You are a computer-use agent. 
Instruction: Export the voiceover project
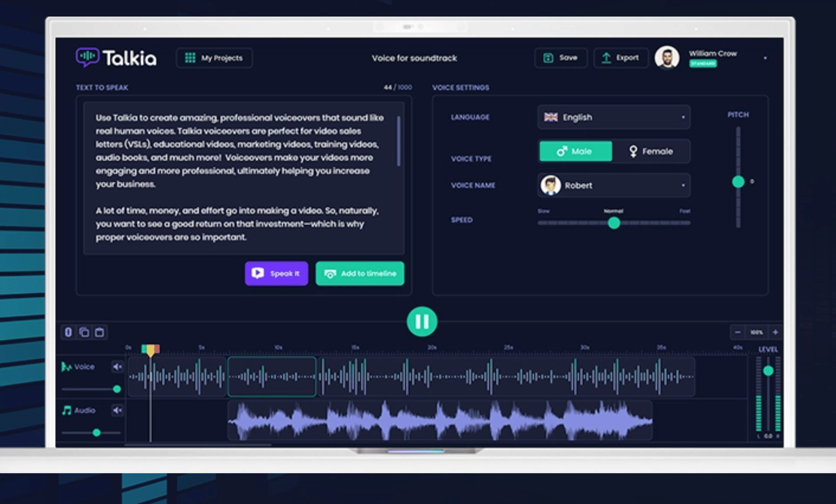pos(620,58)
